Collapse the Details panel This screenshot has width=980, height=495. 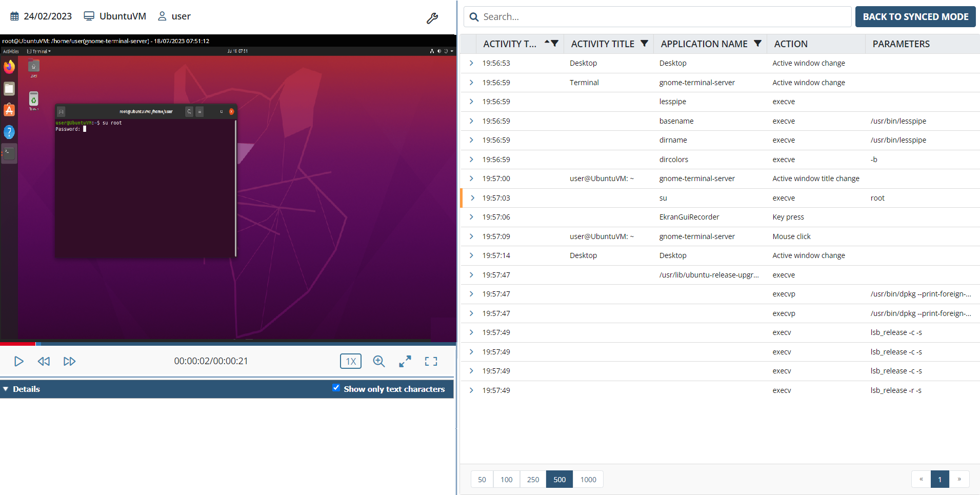[x=6, y=389]
